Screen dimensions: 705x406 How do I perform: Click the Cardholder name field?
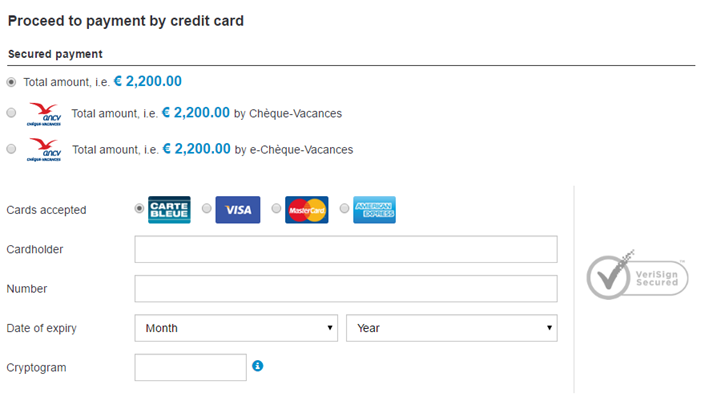click(x=345, y=249)
